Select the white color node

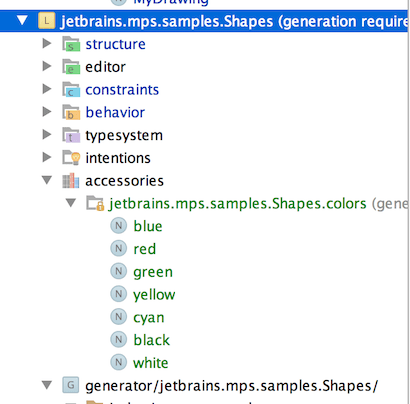[151, 363]
